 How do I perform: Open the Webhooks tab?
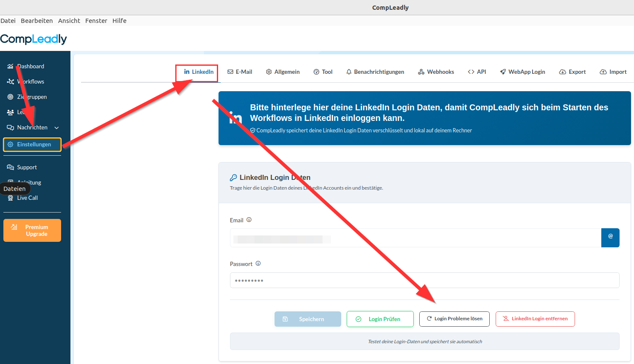[x=436, y=72]
